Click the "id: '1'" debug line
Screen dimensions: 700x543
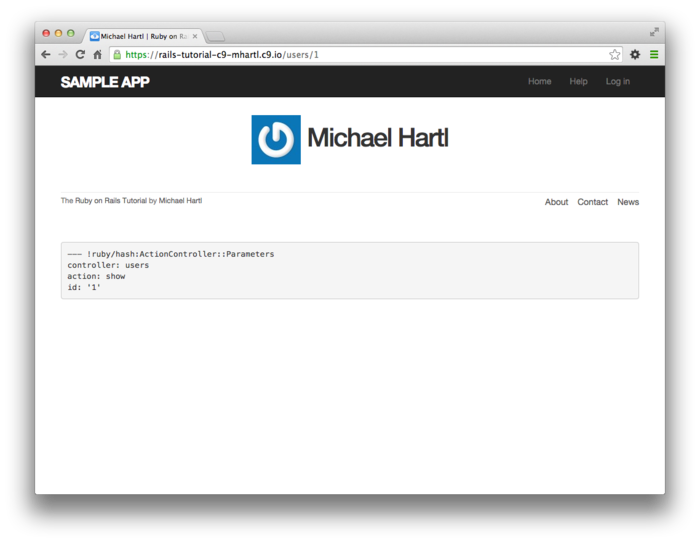pyautogui.click(x=84, y=287)
